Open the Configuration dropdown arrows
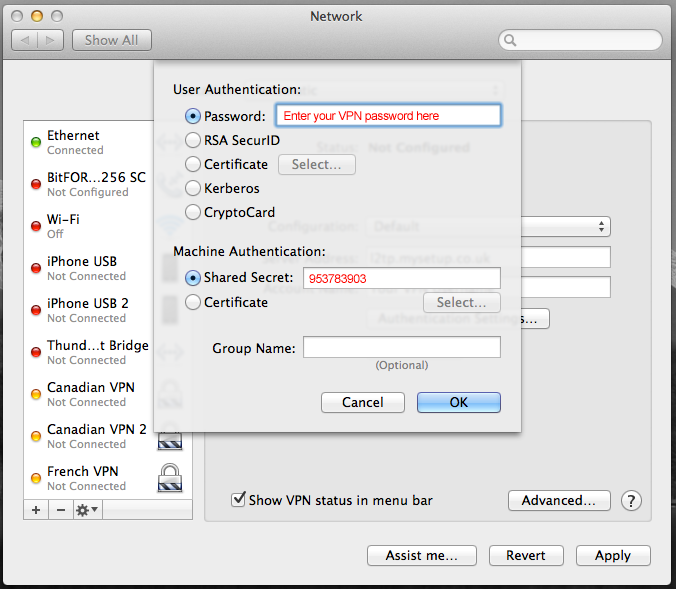Image resolution: width=676 pixels, height=589 pixels. pos(601,227)
